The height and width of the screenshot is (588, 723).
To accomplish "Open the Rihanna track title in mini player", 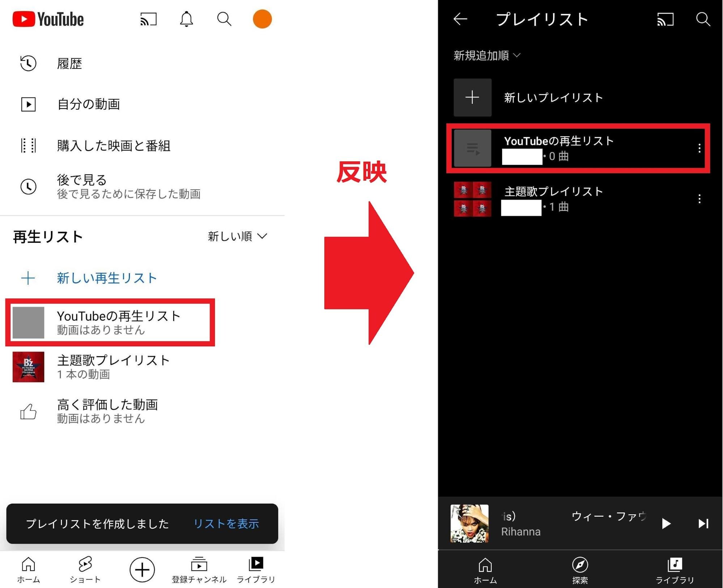I will 574,516.
